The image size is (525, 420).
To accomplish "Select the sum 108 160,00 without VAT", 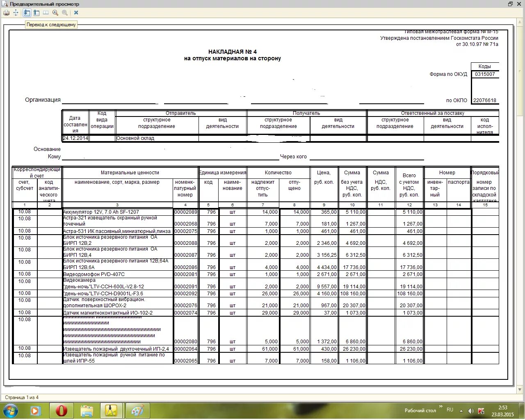I will click(352, 294).
